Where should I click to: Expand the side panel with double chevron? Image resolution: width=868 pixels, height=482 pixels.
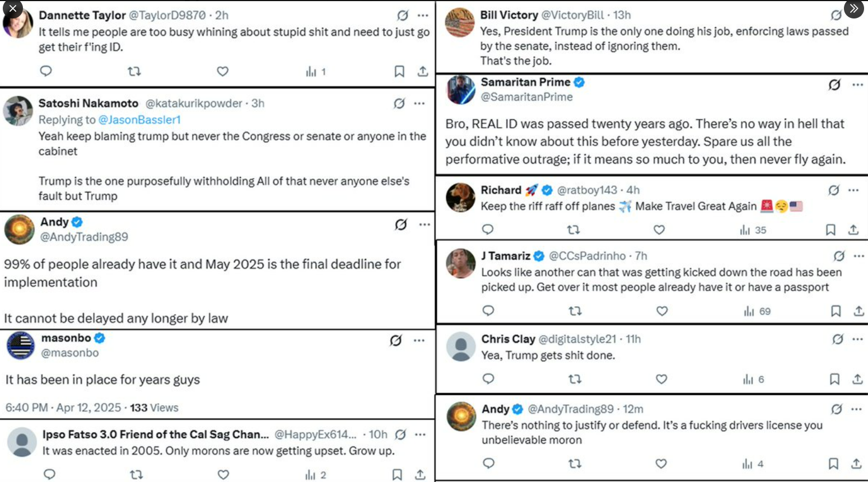853,8
